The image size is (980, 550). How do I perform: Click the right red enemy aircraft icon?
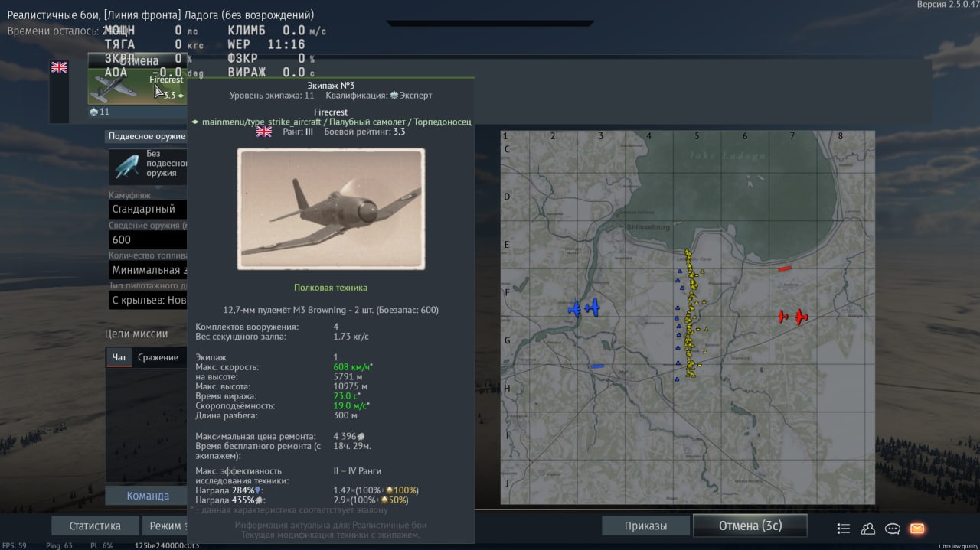(x=800, y=316)
